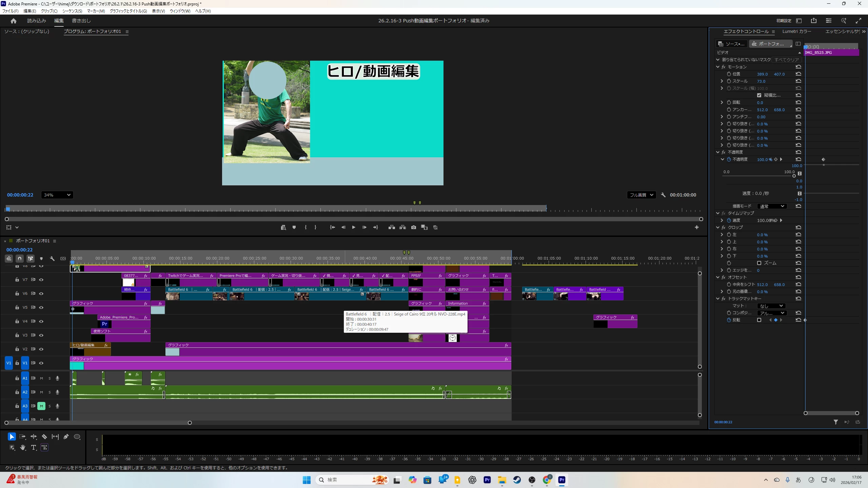The image size is (868, 488).
Task: Choose the Type tool
Action: [33, 447]
